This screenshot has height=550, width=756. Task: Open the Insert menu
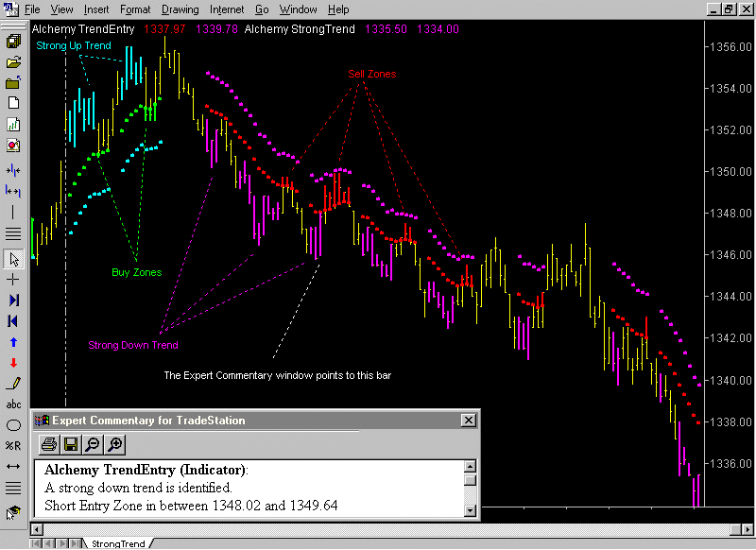[x=96, y=9]
